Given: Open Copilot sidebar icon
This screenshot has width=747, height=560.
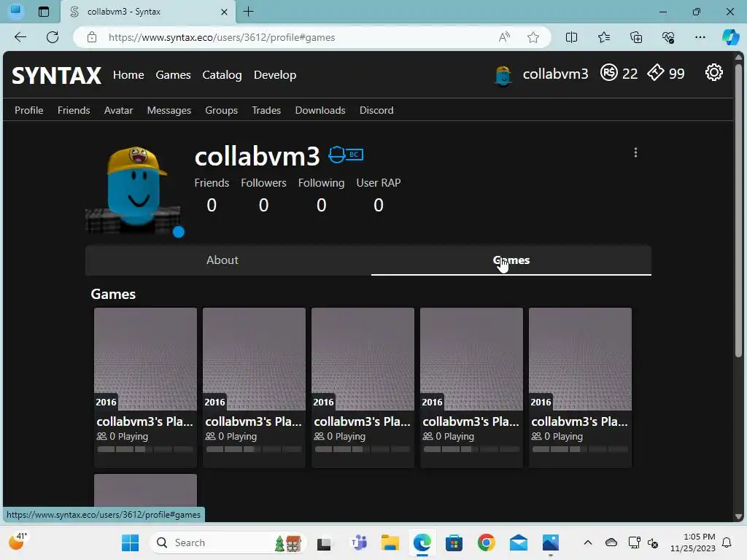Looking at the screenshot, I should (731, 37).
